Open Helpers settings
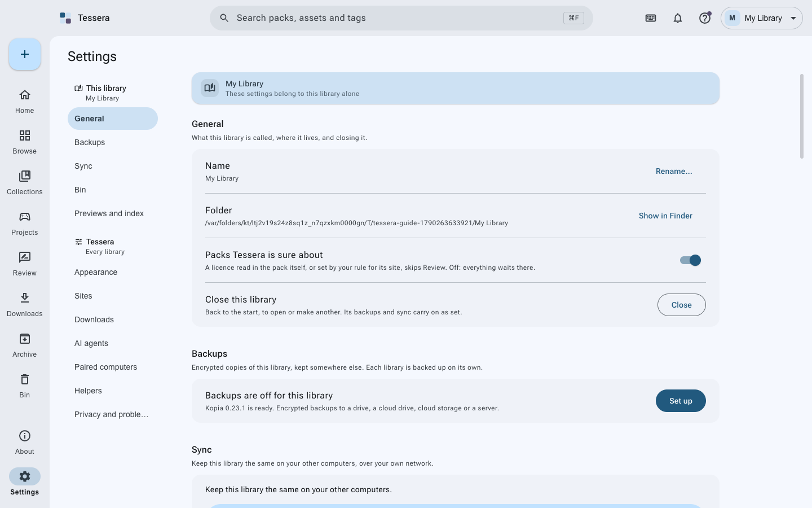Viewport: 812px width, 508px height. tap(113, 391)
